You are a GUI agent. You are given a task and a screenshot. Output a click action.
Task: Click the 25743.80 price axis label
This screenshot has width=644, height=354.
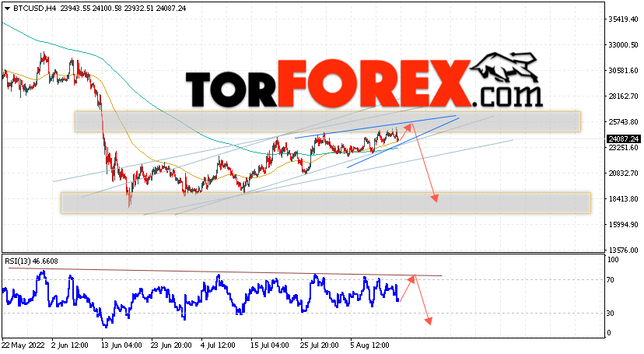[x=623, y=121]
